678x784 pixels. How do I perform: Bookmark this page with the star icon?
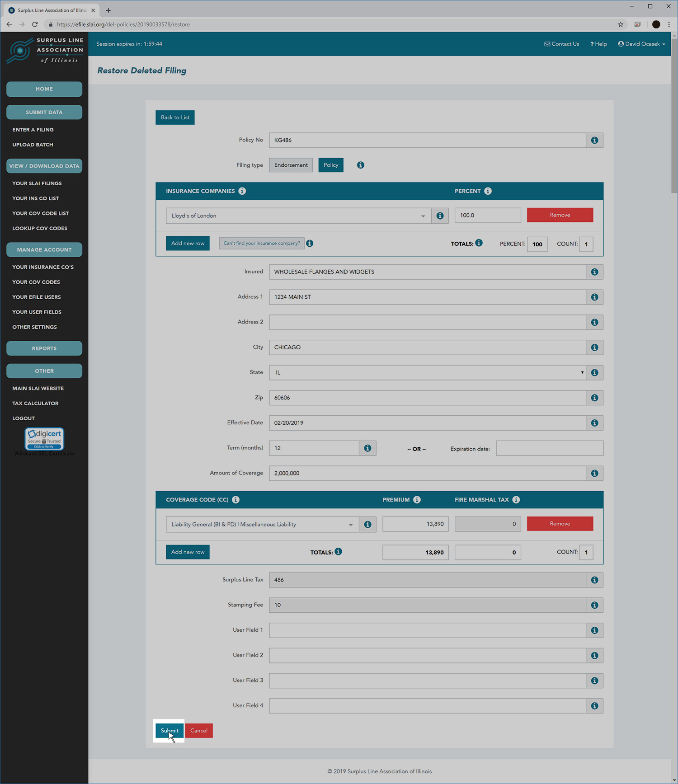(x=621, y=24)
